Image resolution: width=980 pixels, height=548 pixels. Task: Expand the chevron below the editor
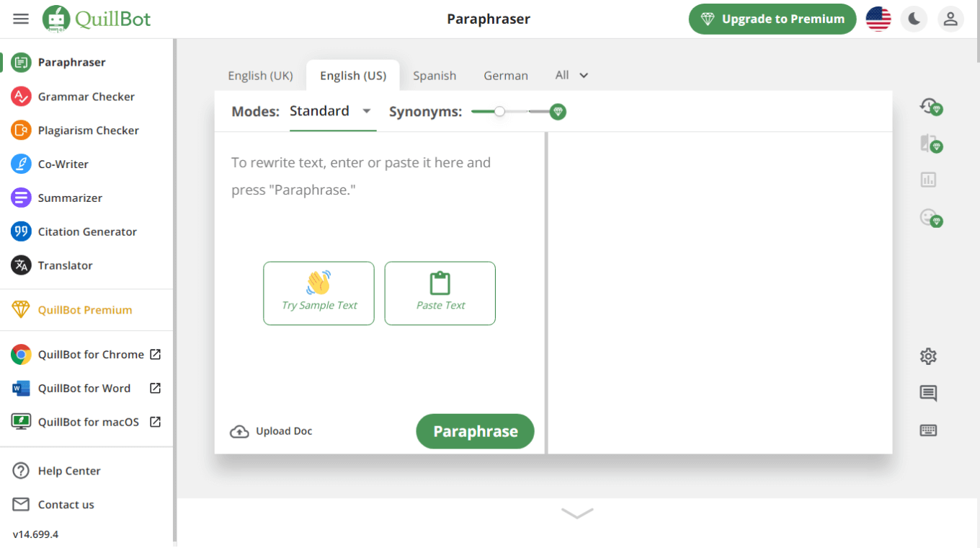click(x=577, y=513)
